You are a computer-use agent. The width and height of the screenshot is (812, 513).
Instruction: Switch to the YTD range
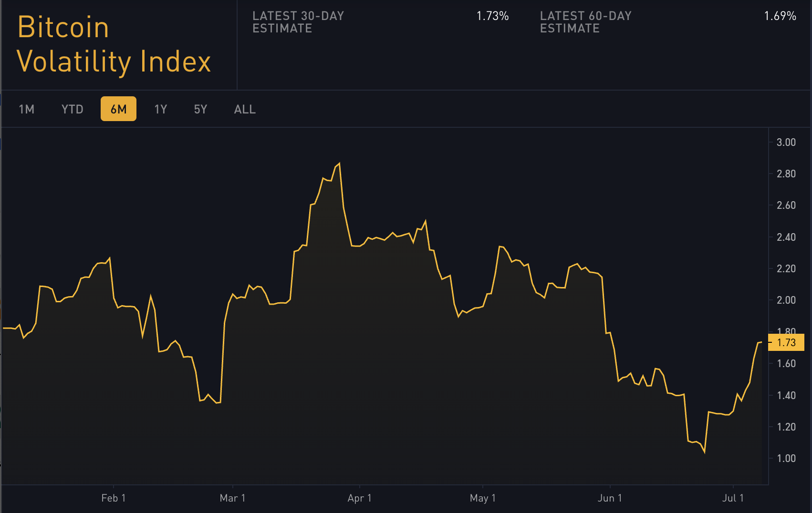73,109
